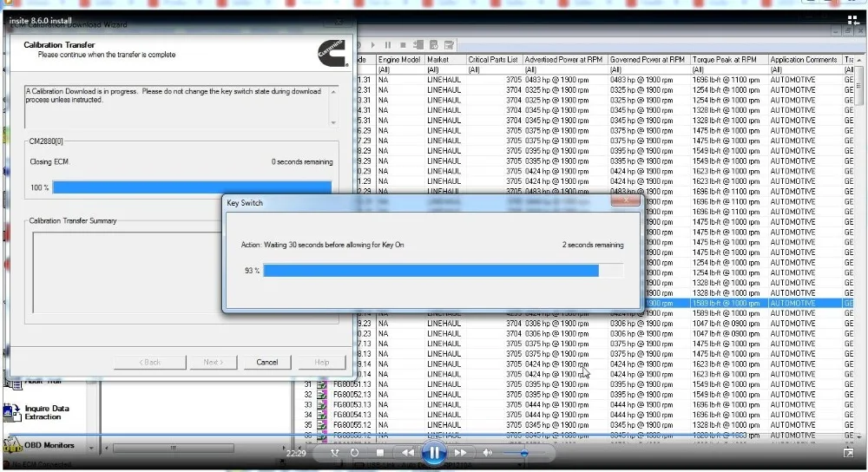Click the first 0483 hp @ 1900 rpm cell
Image resolution: width=868 pixels, height=472 pixels.
[565, 80]
